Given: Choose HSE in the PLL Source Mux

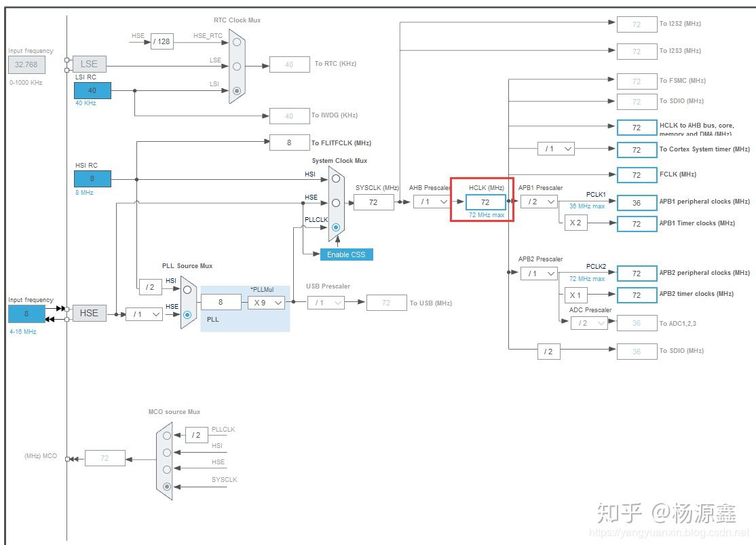Looking at the screenshot, I should coord(187,314).
